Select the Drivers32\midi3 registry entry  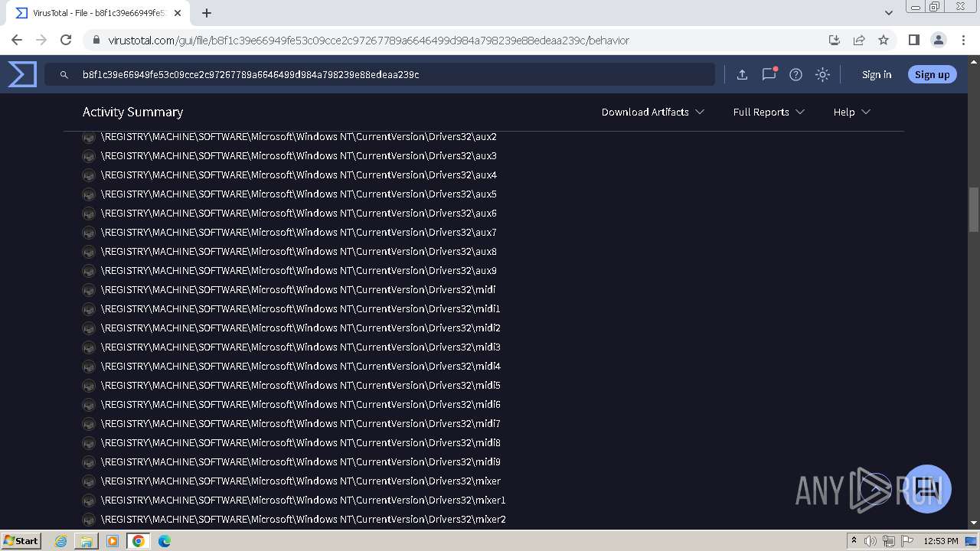click(300, 347)
